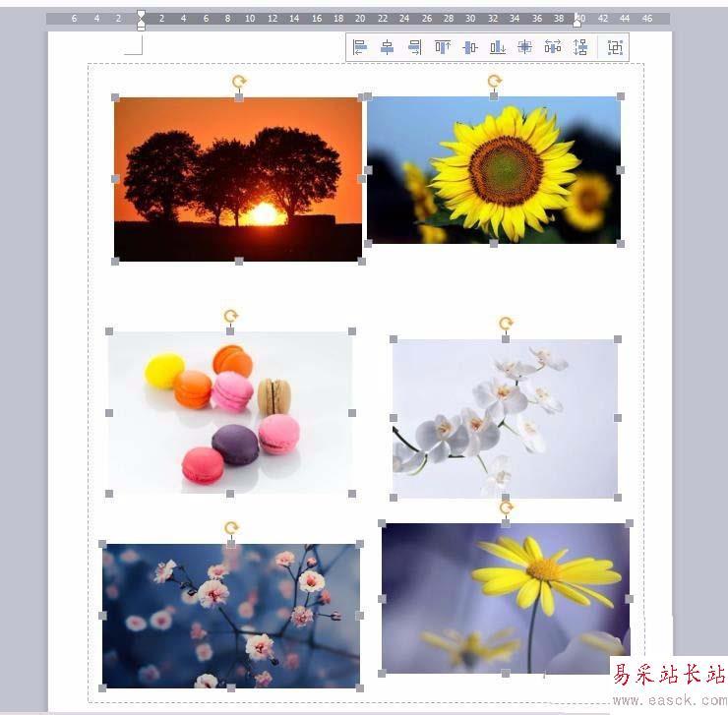Click left indent box marker on ruler
Screen dimensions: 728x715
coord(141,28)
